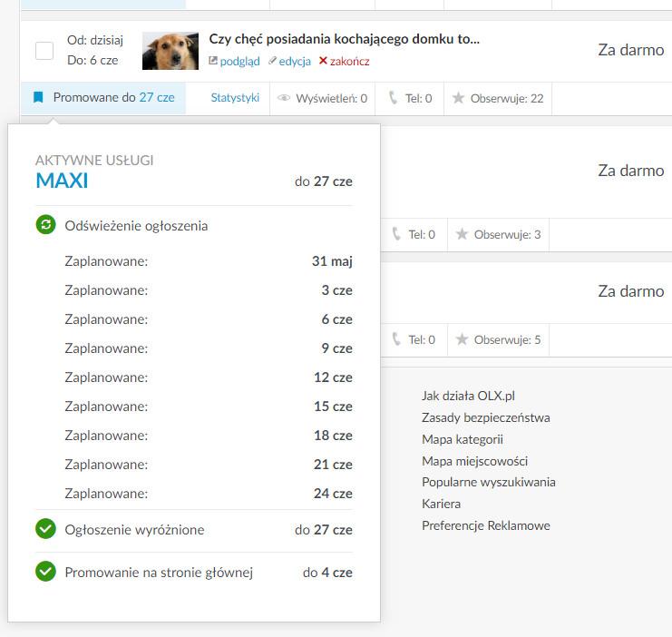Open the Statystyki tab
Screen dimensions: 672x637
235,98
